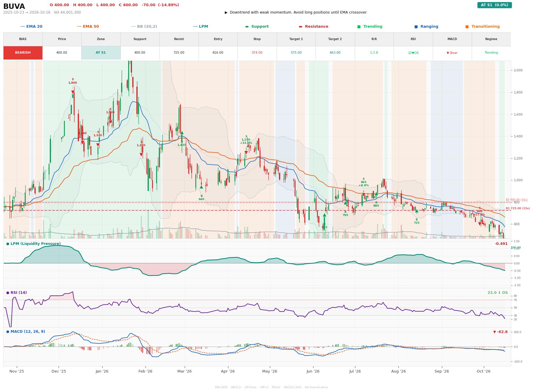
Task: Click the buy marker labeled B 795
Action: 345,203
